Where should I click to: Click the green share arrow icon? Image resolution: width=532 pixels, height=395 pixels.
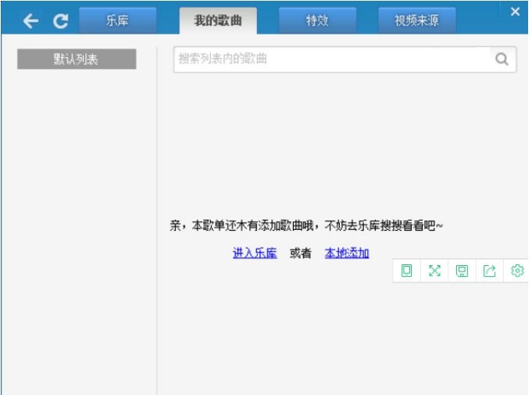coord(489,271)
